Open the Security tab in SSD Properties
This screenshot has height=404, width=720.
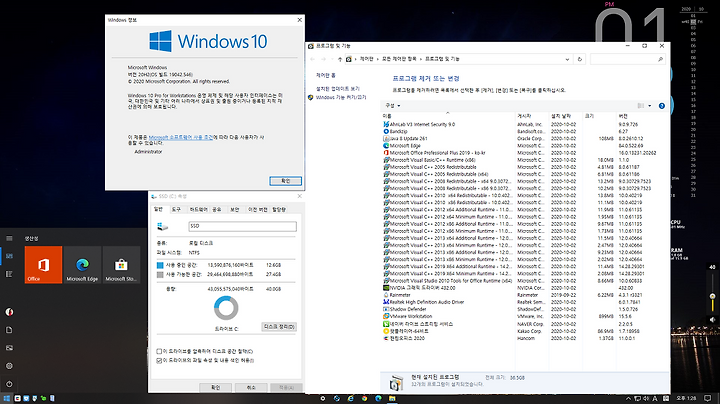234,209
